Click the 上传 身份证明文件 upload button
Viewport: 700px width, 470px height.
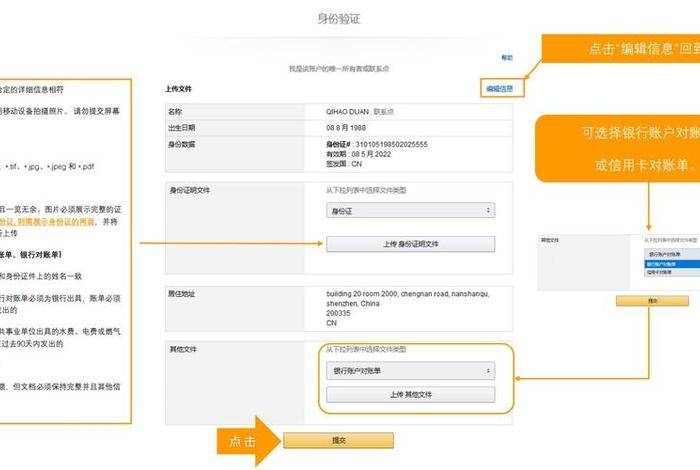point(410,244)
